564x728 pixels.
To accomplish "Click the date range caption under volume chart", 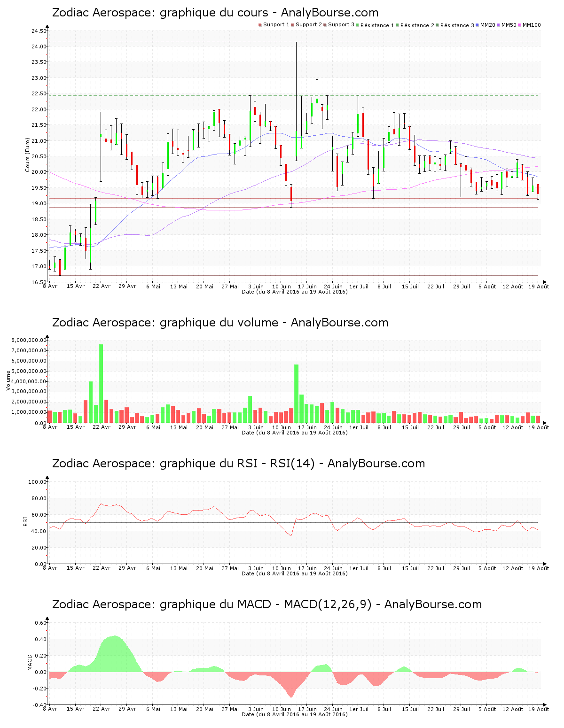I will [x=295, y=433].
